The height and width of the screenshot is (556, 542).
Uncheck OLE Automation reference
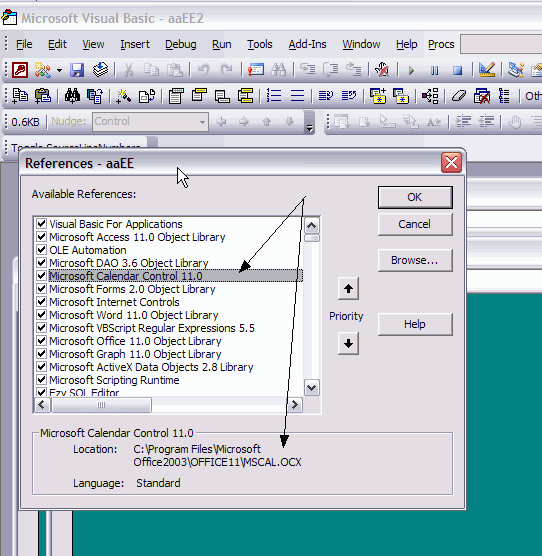41,249
